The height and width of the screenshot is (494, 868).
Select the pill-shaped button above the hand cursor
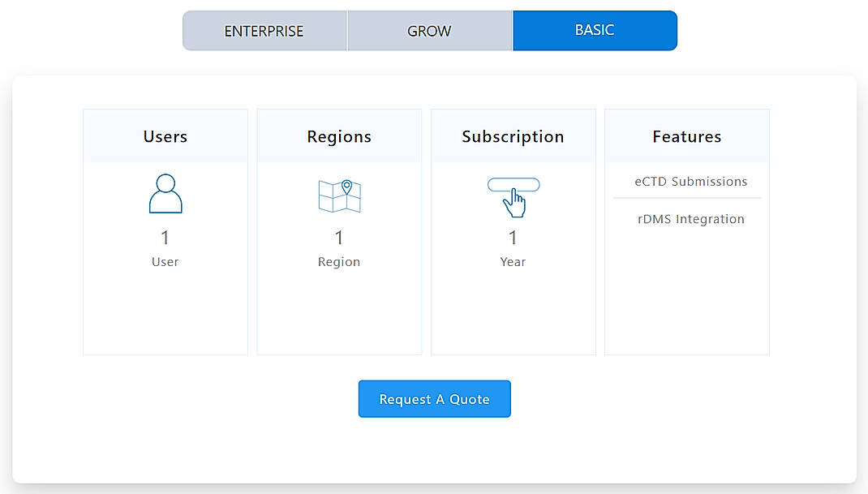coord(513,183)
